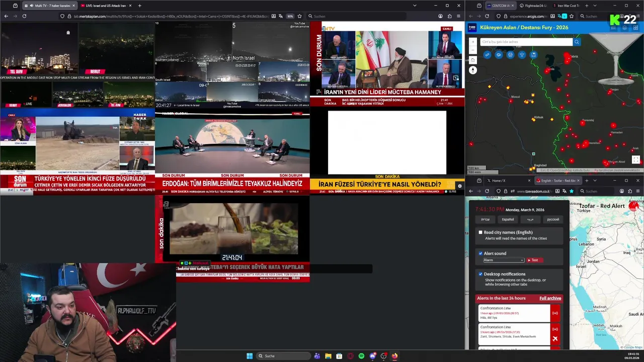Click the Test alert sound button
644x362 pixels.
[x=534, y=260]
